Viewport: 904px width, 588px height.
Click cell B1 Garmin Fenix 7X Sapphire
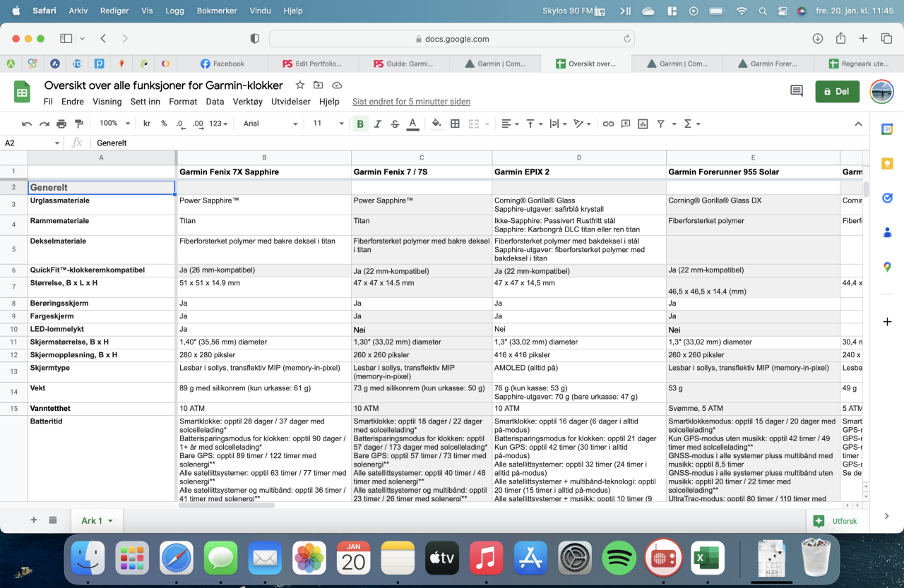(263, 172)
